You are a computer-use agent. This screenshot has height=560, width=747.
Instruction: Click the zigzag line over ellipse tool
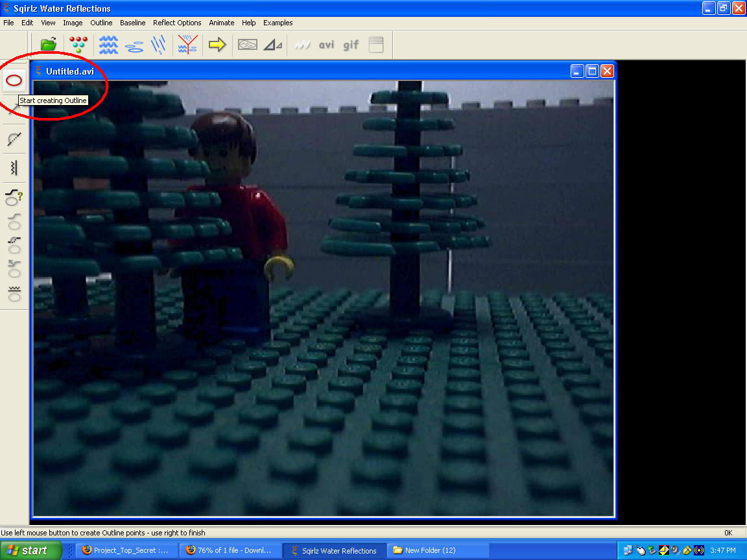point(14,294)
